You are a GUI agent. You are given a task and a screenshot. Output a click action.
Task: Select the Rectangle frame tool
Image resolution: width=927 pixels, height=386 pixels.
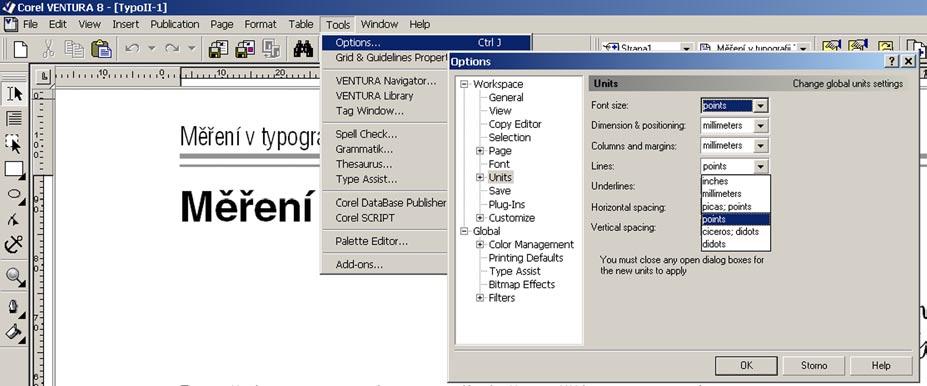point(14,169)
